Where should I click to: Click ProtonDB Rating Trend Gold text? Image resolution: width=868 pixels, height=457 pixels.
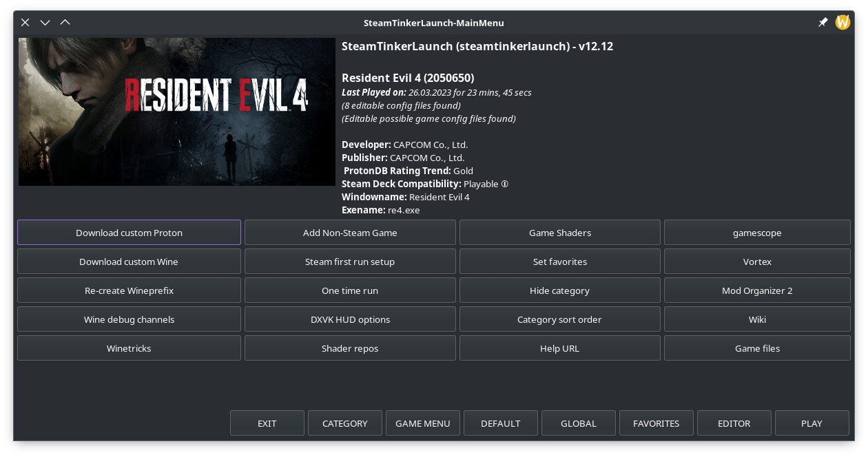[x=409, y=171]
